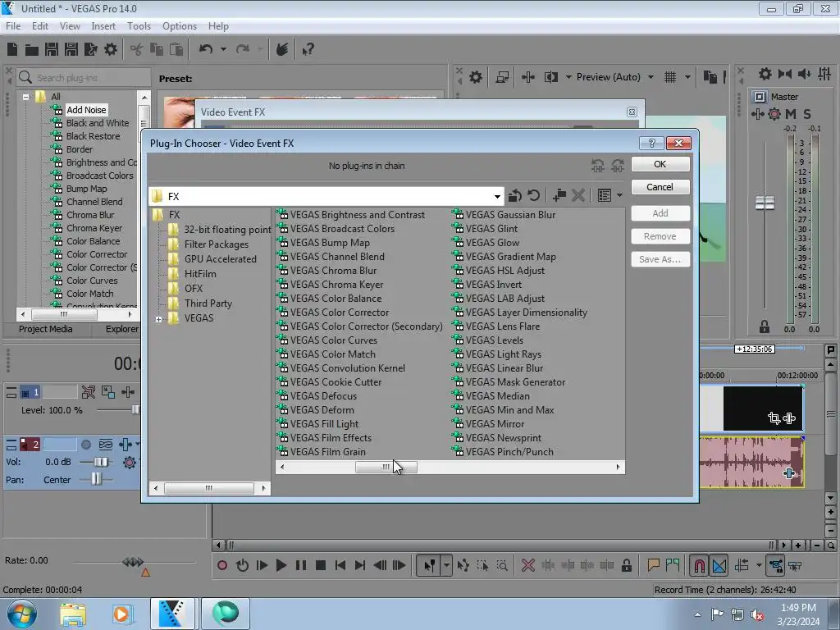Screen dimensions: 840x630
Task: Open Project Properties gear icon
Action: [111, 49]
